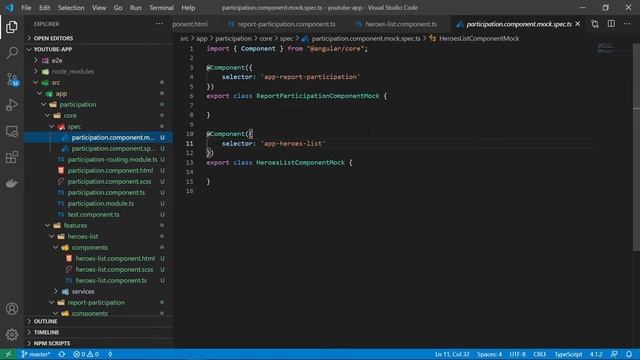This screenshot has height=360, width=640.
Task: Click Synchronize Changes icon in status bar
Action: (x=62, y=354)
